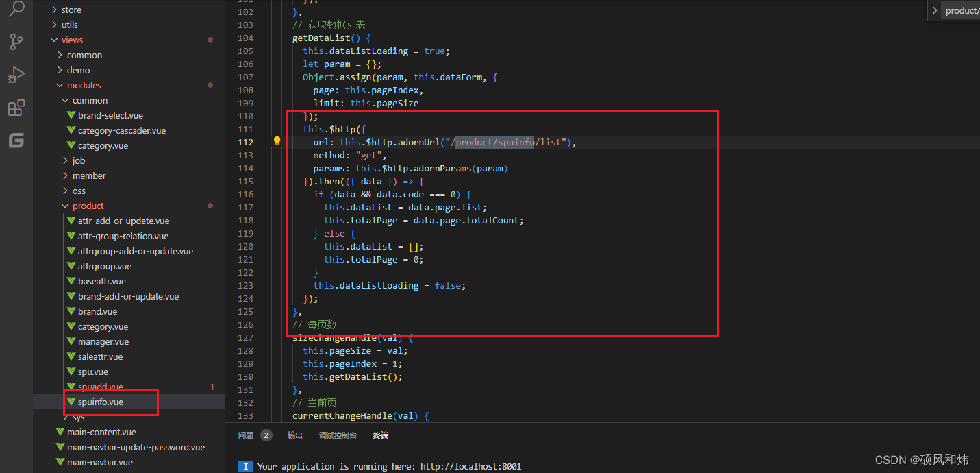Viewport: 980px width, 473px height.
Task: Open main-navbar-update-password.vue file
Action: [136, 447]
